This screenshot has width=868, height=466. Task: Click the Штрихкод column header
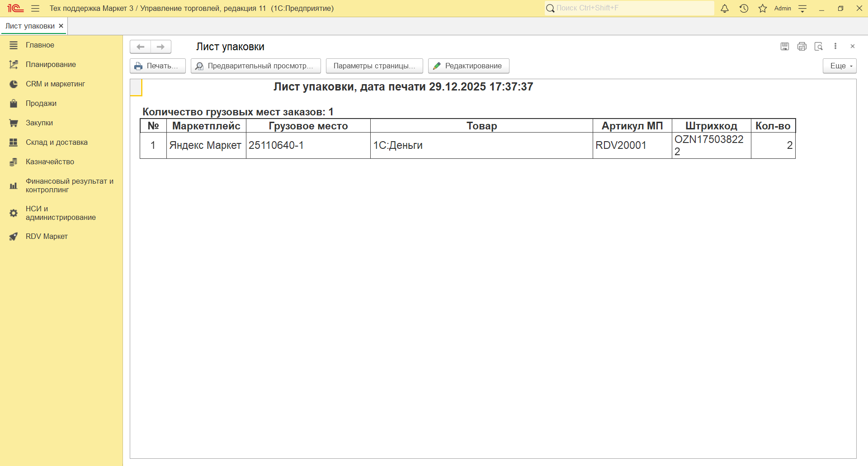pos(712,126)
